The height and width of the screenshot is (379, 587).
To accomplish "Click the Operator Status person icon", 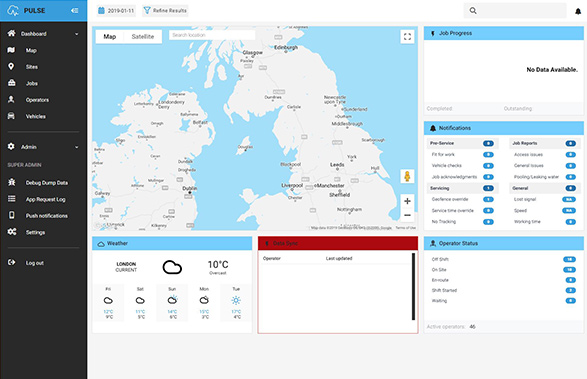I will click(x=433, y=243).
